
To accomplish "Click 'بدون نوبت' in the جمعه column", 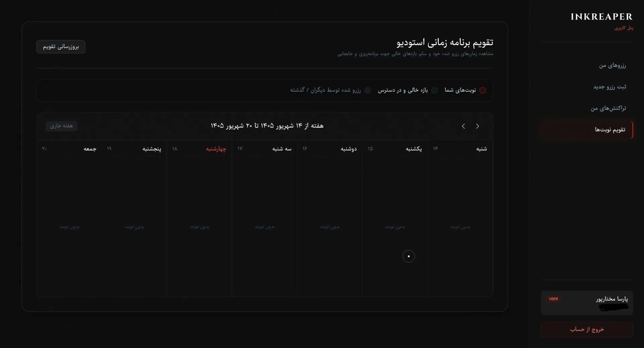I will point(69,227).
